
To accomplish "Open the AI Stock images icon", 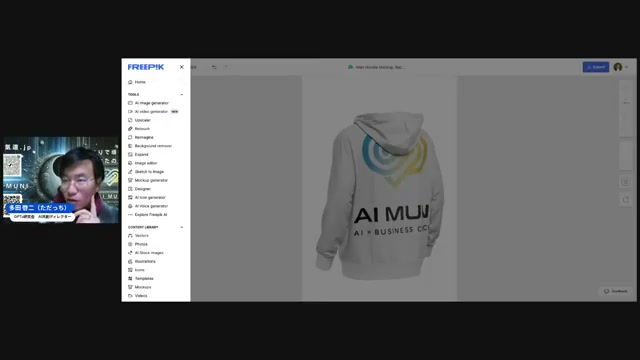I will pyautogui.click(x=130, y=253).
